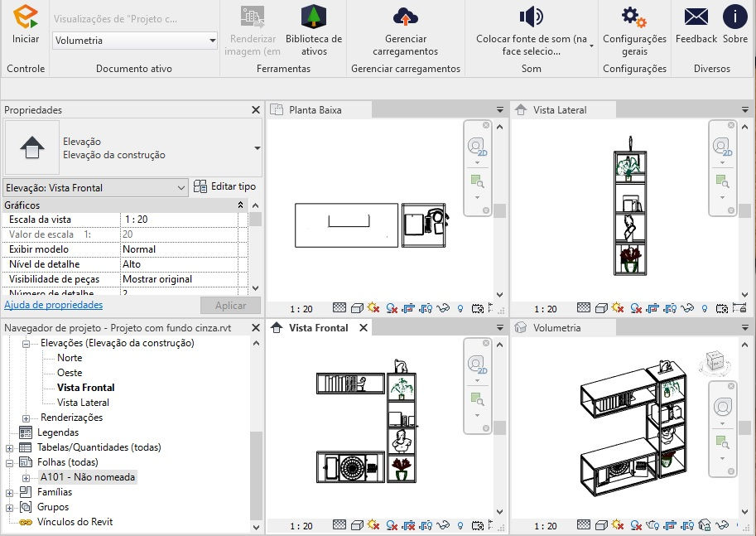
Task: Toggle crop view in Vista Frontal bar
Action: [x=408, y=525]
